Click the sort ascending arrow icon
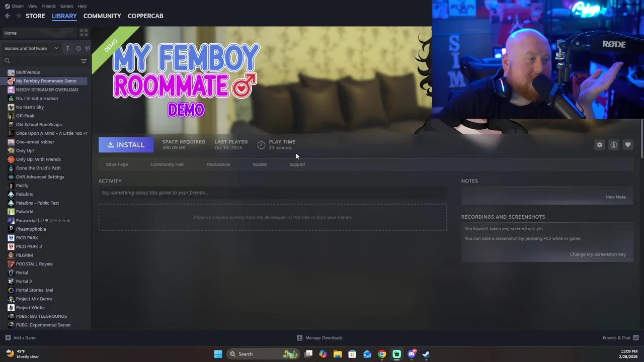644x362 pixels. click(68, 48)
